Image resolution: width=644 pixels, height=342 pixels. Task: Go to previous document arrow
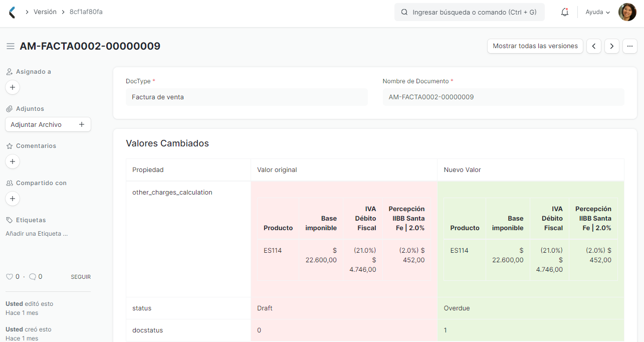click(x=594, y=46)
